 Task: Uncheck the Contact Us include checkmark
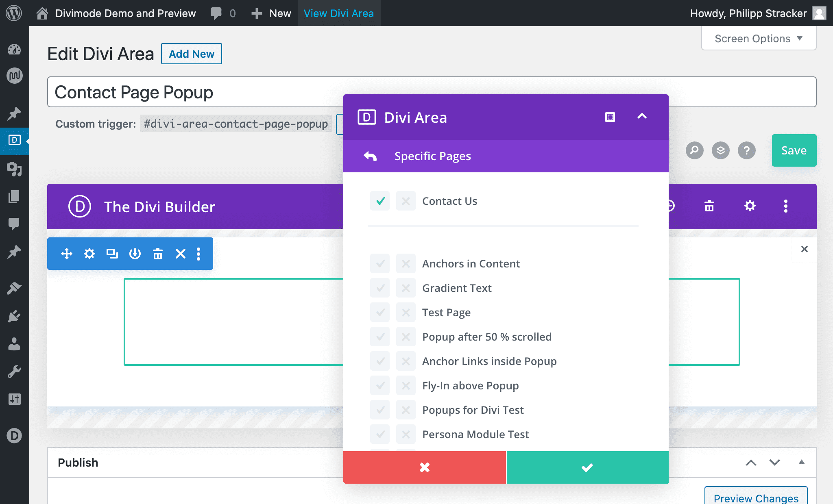click(x=380, y=201)
